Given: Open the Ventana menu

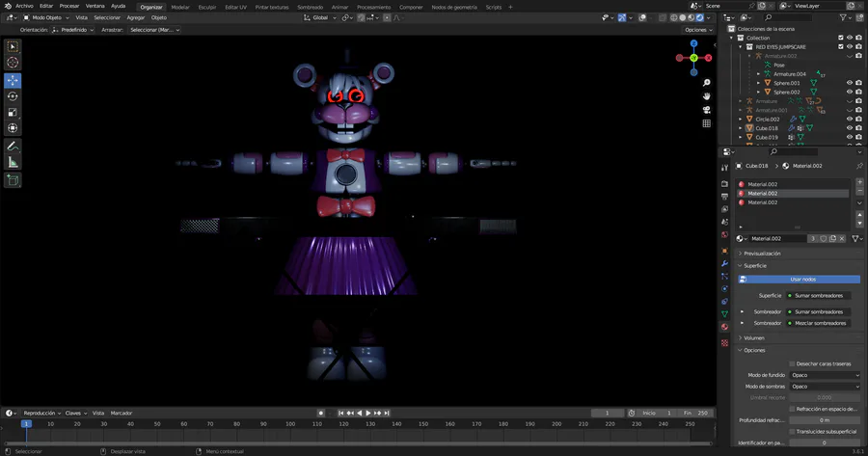Looking at the screenshot, I should tap(95, 6).
